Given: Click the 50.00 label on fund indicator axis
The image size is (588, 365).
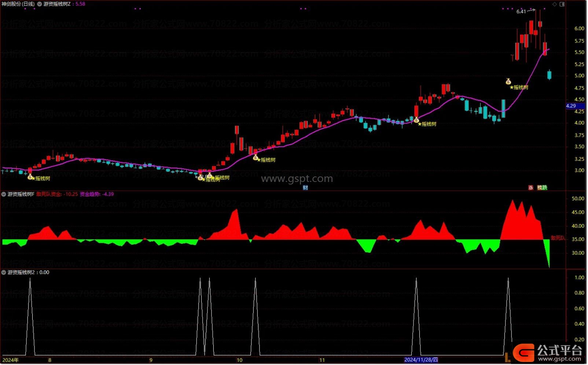Looking at the screenshot, I should point(578,198).
